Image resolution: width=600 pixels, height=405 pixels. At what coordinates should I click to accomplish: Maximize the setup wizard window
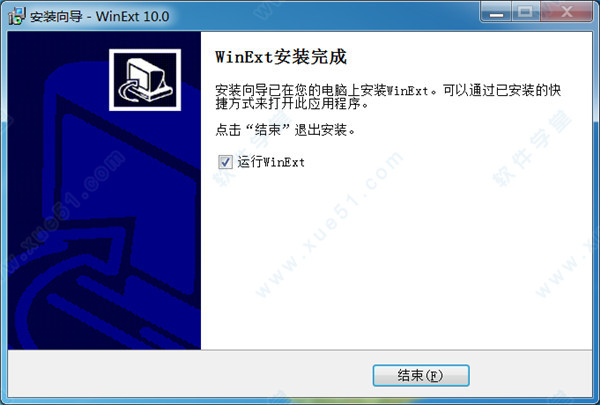pyautogui.click(x=525, y=12)
